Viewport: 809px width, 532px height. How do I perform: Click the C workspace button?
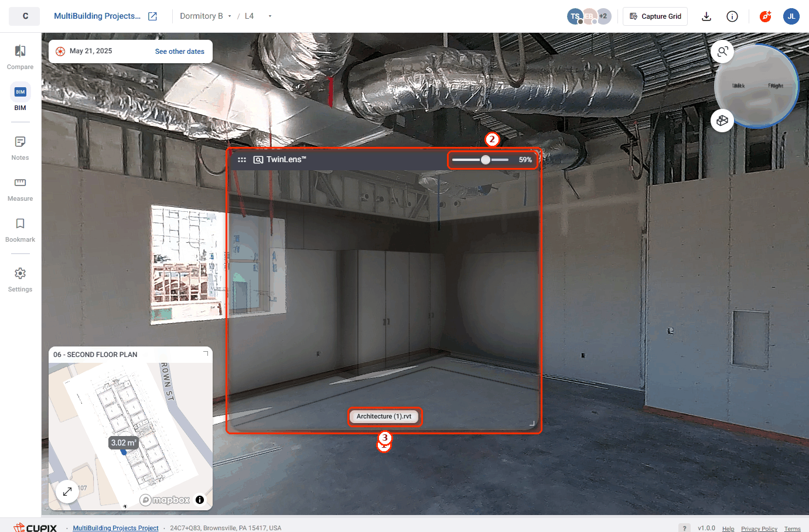(x=25, y=16)
